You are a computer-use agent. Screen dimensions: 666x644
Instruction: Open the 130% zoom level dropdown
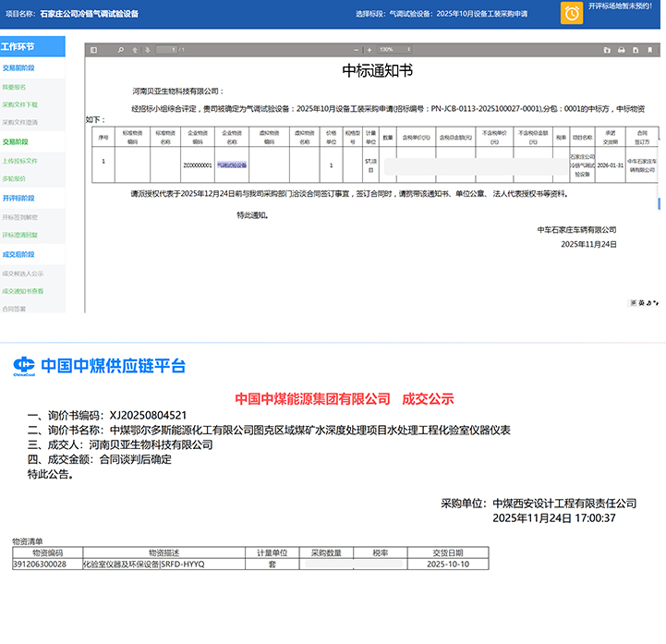pos(394,50)
